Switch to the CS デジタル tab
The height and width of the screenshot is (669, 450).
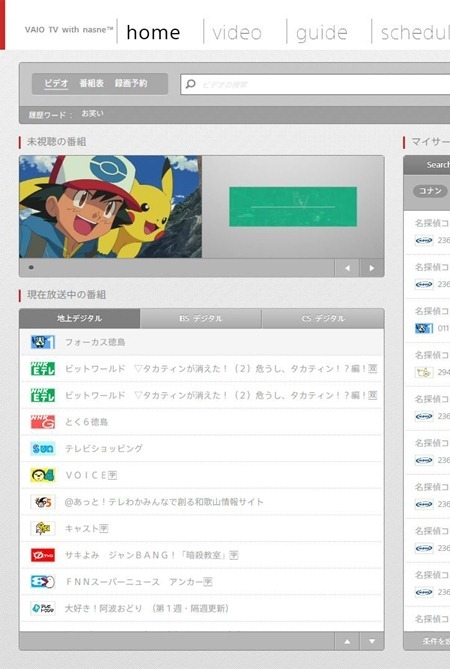tap(323, 318)
